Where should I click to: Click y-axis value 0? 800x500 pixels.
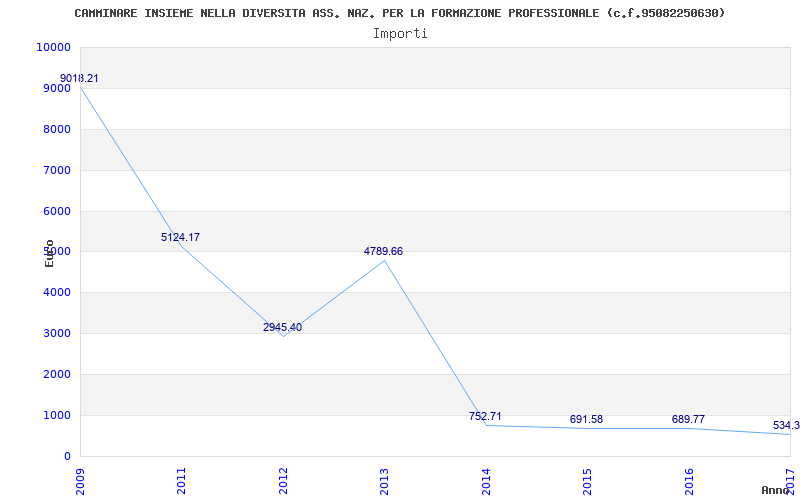[x=67, y=456]
